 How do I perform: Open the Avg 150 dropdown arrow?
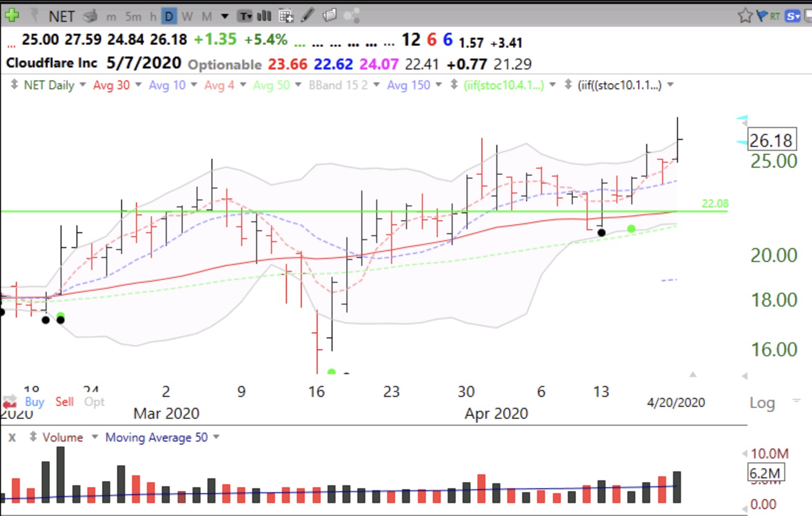click(x=439, y=85)
